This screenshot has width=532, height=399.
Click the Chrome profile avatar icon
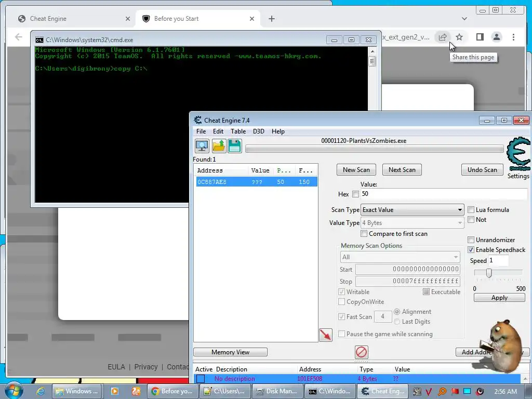[497, 37]
